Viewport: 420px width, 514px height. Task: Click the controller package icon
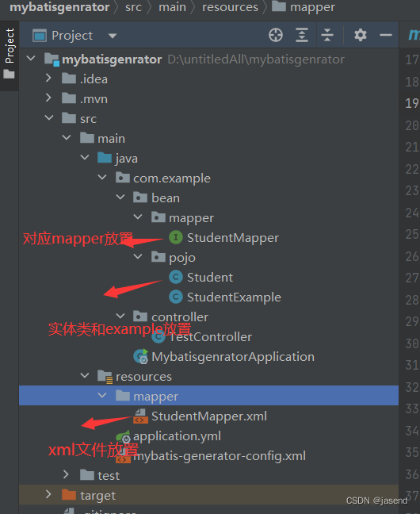tap(140, 316)
